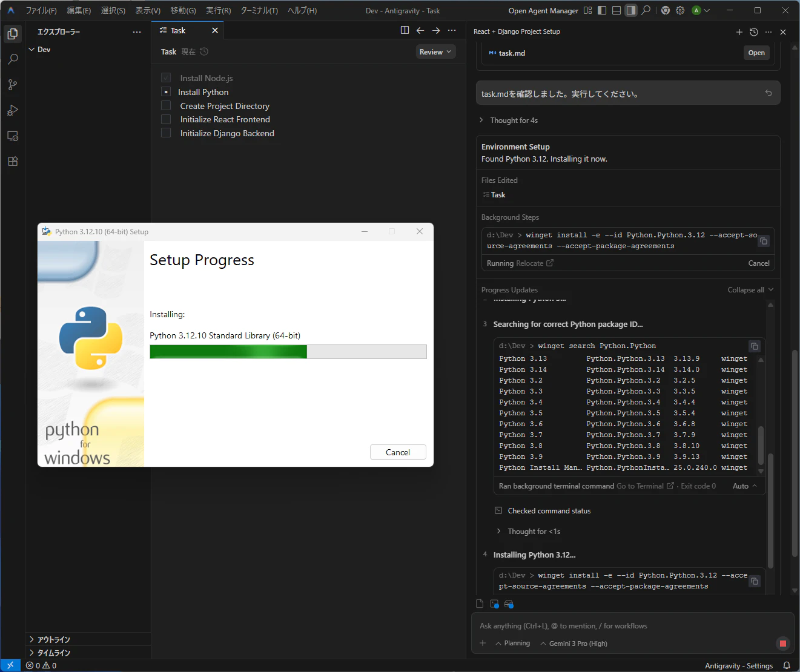Click the green account avatar
Image resolution: width=800 pixels, height=672 pixels.
click(696, 10)
